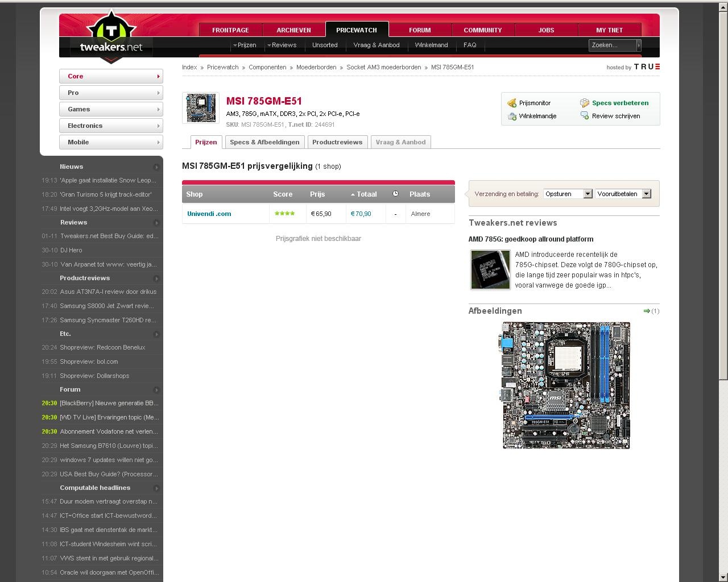
Task: Click the Forum sidebar section arrow icon
Action: [156, 390]
